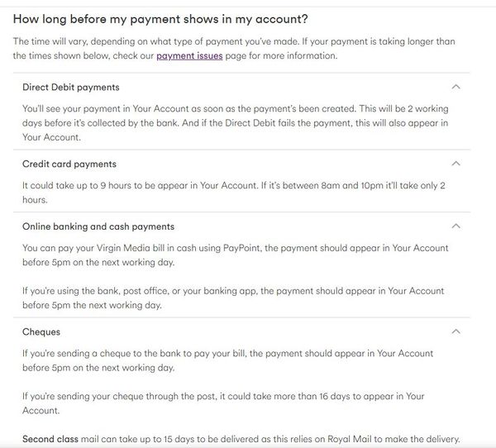Collapse the Cheques section via chevron arrow

pos(455,331)
